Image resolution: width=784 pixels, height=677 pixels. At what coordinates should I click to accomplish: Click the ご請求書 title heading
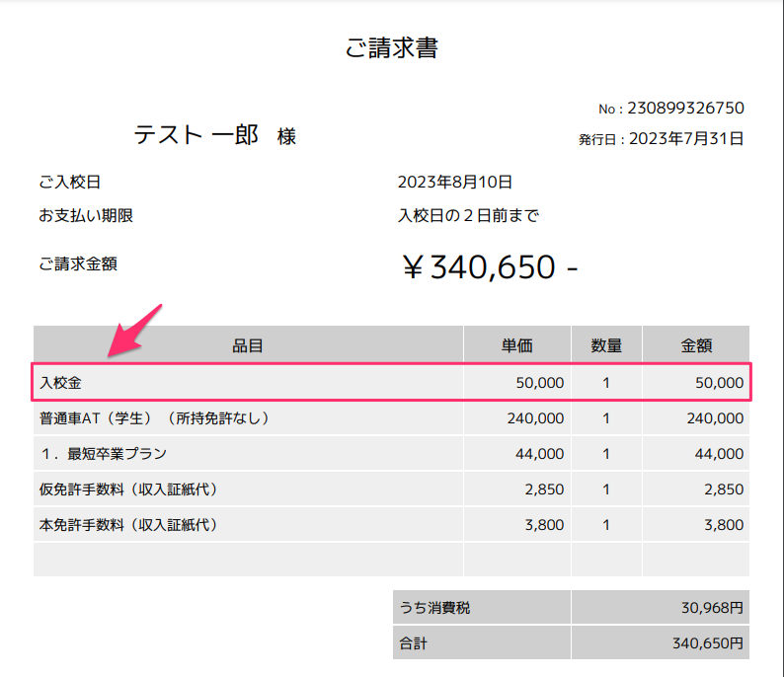[392, 47]
